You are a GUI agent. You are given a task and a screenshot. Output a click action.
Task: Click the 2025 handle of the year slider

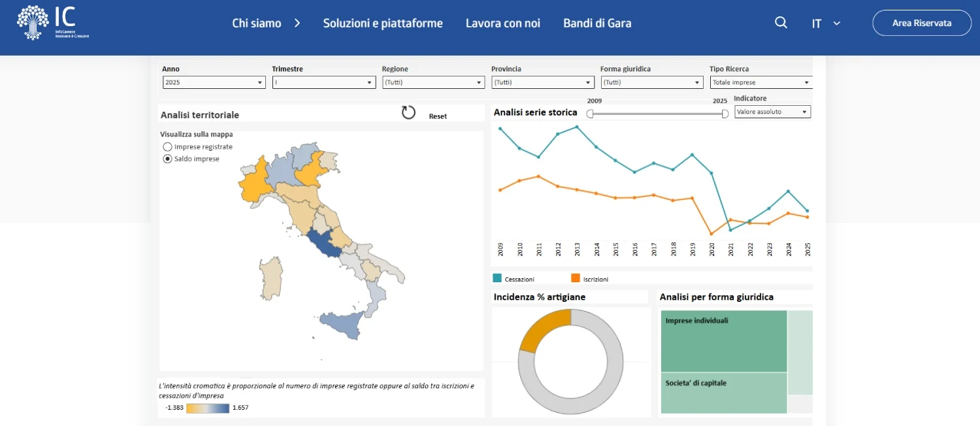pos(725,113)
